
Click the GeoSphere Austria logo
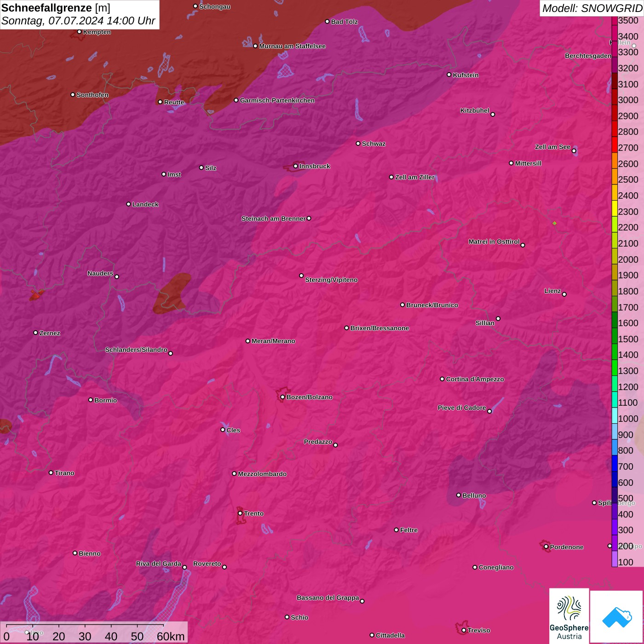[x=569, y=617]
